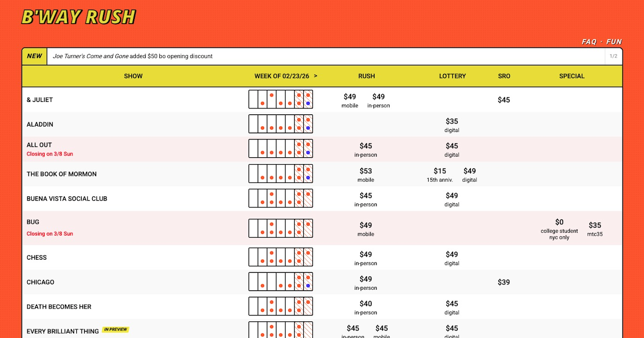Open the FAQ link
The height and width of the screenshot is (338, 644).
point(589,41)
